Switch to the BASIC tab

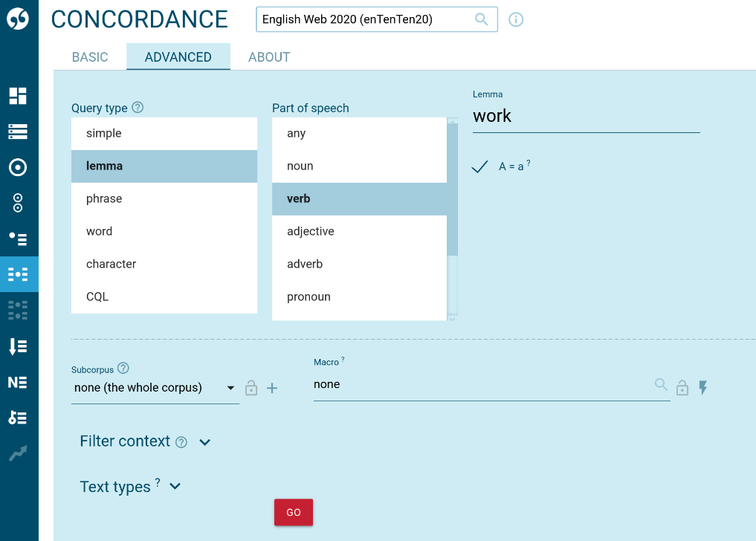coord(89,56)
